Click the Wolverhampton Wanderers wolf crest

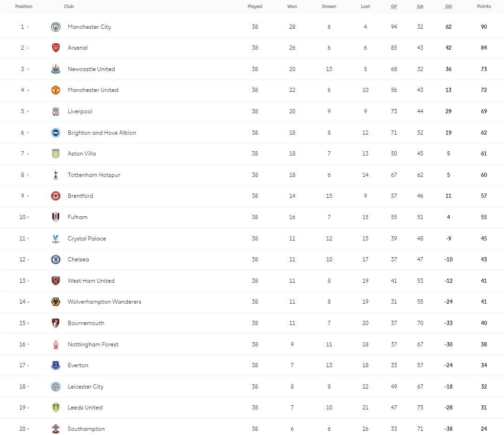[56, 302]
